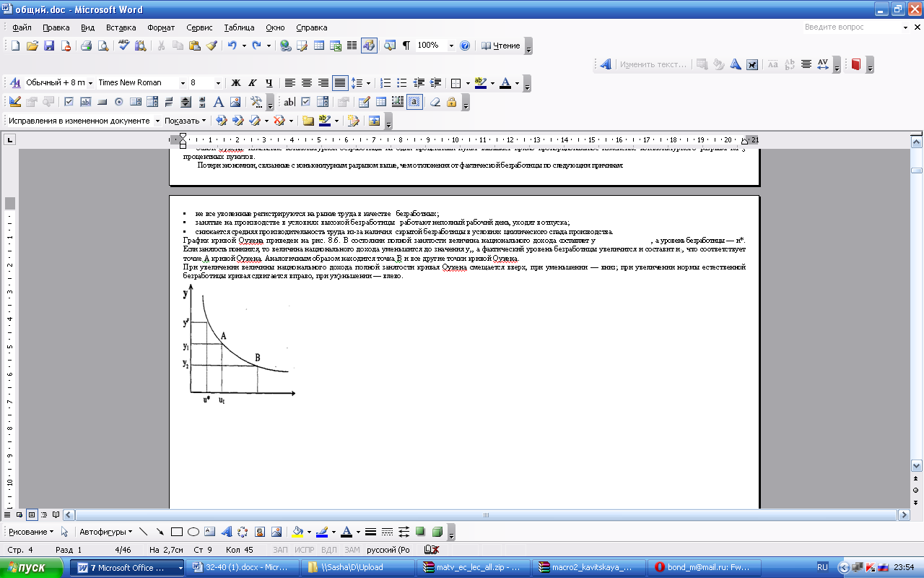Open the font size dropdown
Image resolution: width=924 pixels, height=578 pixels.
[x=217, y=83]
